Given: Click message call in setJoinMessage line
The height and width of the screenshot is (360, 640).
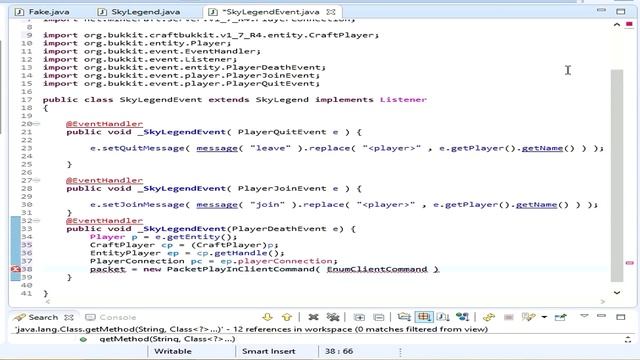Looking at the screenshot, I should (217, 204).
